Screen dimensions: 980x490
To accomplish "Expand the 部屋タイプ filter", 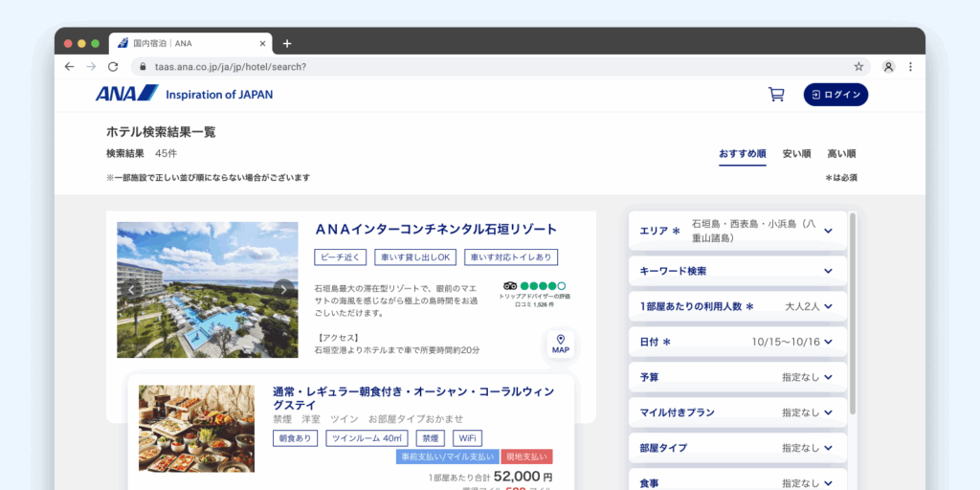I will [x=738, y=448].
